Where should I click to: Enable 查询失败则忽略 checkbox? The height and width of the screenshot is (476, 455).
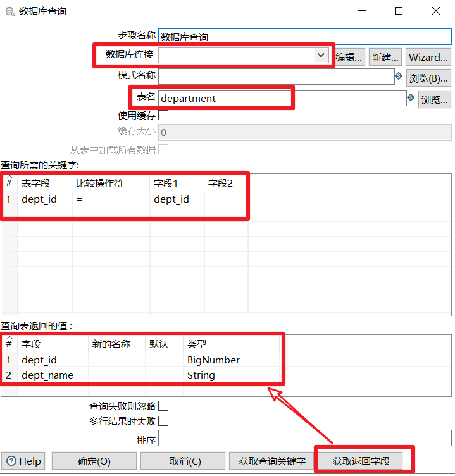pyautogui.click(x=163, y=406)
